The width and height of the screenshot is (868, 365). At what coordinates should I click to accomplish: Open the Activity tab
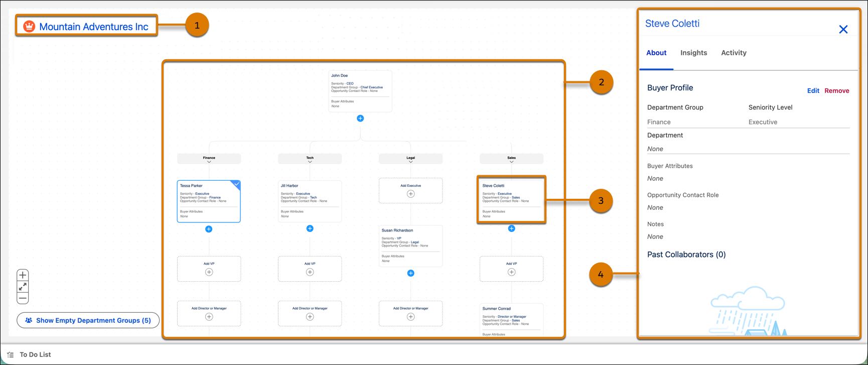734,53
